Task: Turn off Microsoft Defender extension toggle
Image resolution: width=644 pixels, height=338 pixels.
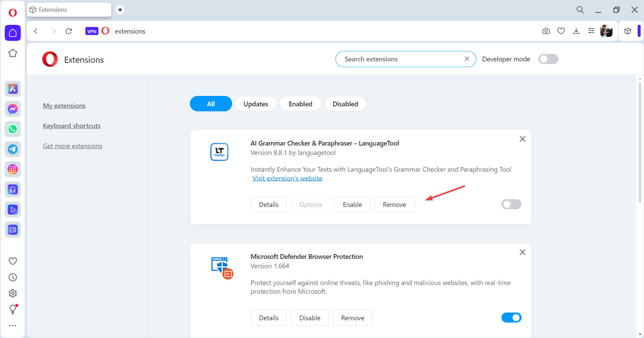Action: [x=511, y=318]
